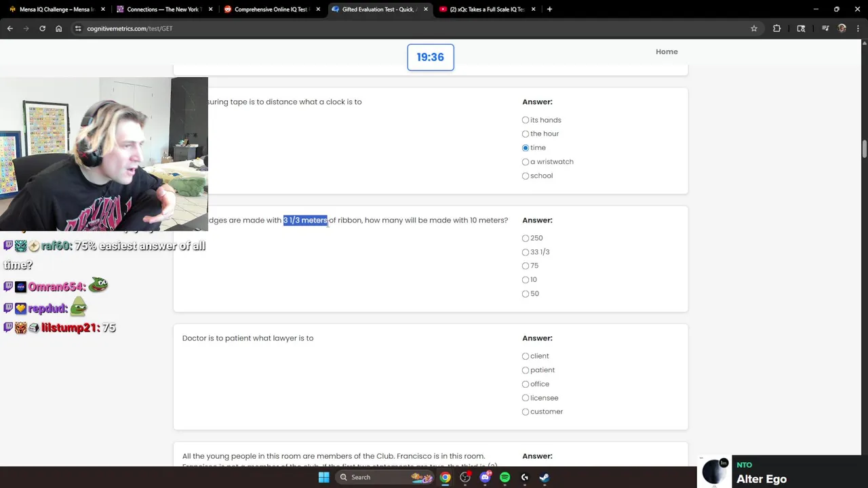868x488 pixels.
Task: Open Chrome from the taskbar
Action: pyautogui.click(x=445, y=477)
